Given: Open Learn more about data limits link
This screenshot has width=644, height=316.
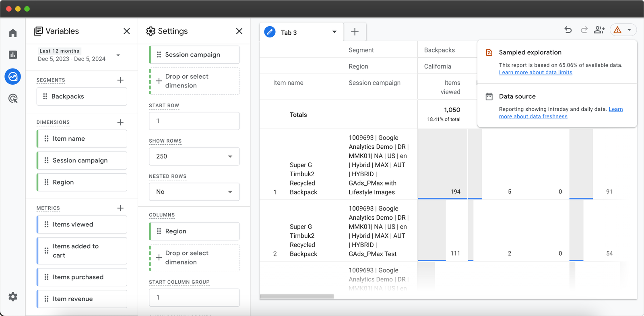Looking at the screenshot, I should point(535,73).
